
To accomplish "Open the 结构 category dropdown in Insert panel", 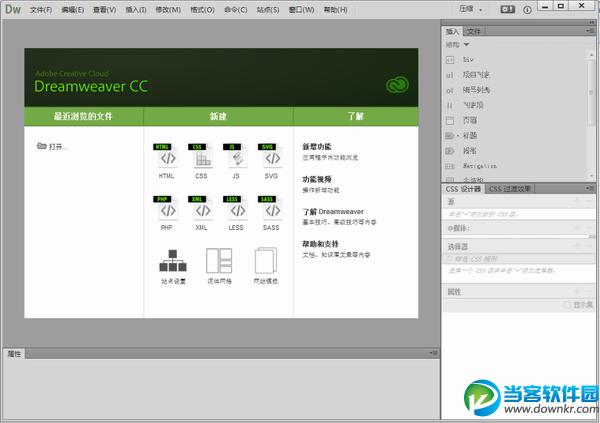I will pos(457,45).
